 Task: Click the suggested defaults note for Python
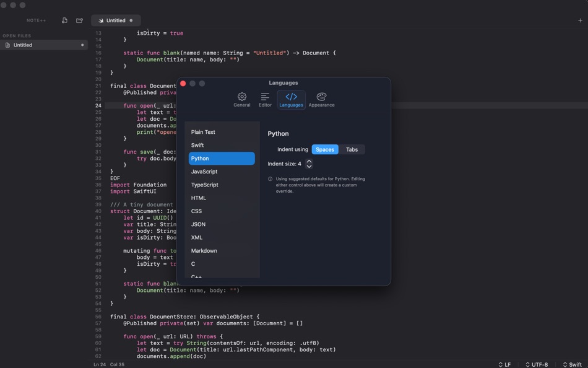click(320, 185)
